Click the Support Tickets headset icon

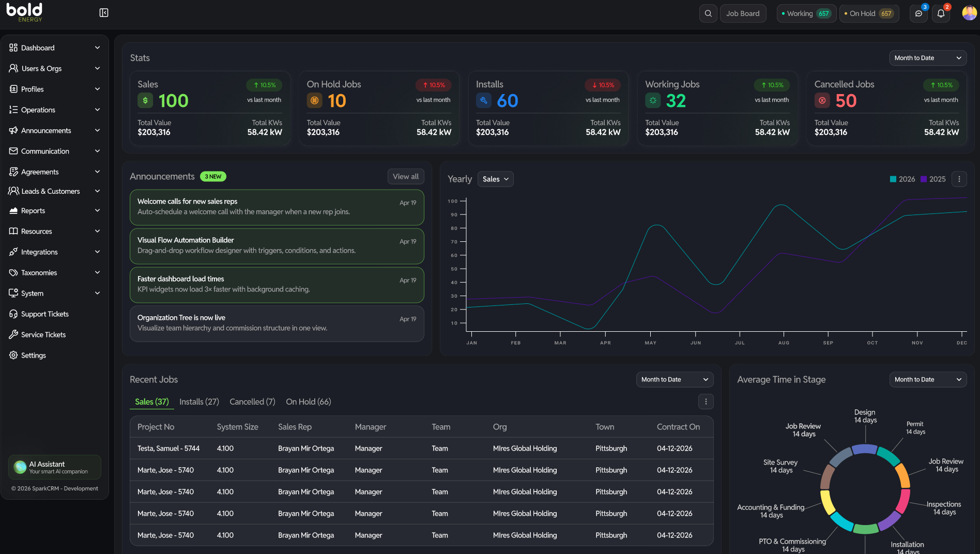(13, 314)
